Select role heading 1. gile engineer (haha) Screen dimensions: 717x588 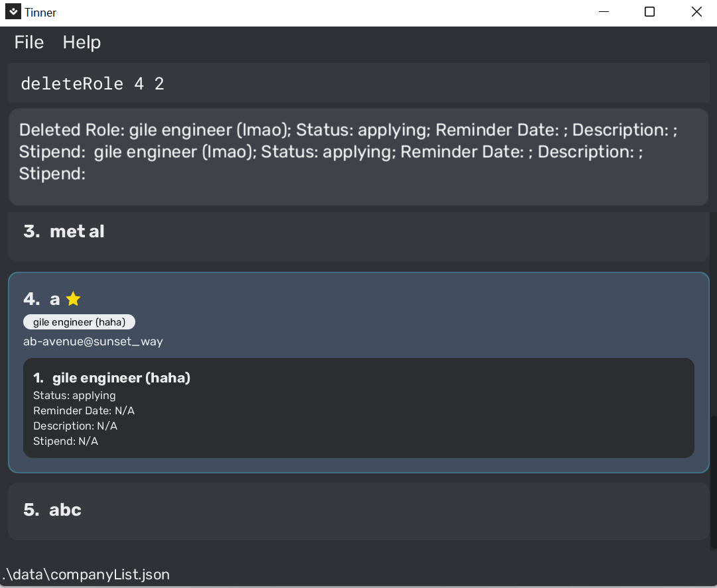tap(112, 378)
